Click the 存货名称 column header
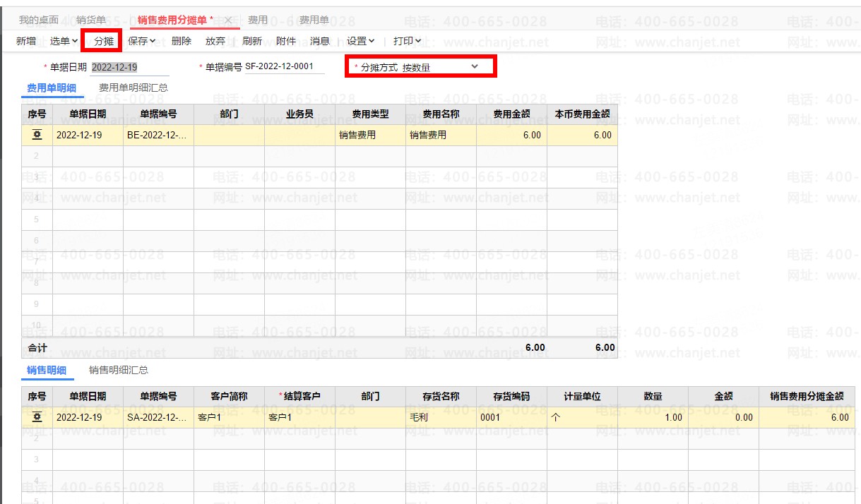 (x=441, y=397)
